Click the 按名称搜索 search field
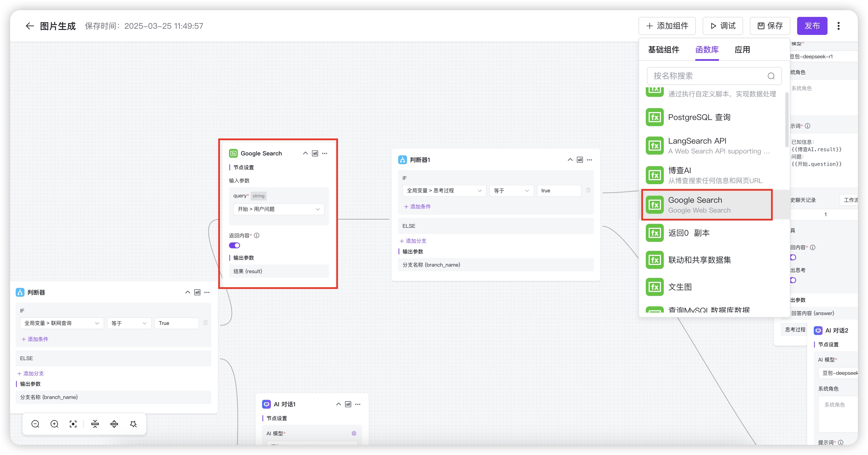868x455 pixels. [x=708, y=76]
